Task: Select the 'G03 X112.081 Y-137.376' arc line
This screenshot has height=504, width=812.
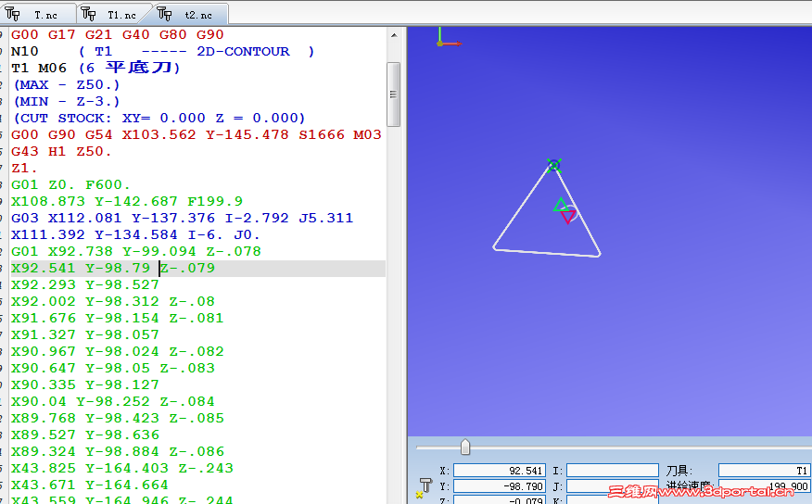Action: coord(183,218)
